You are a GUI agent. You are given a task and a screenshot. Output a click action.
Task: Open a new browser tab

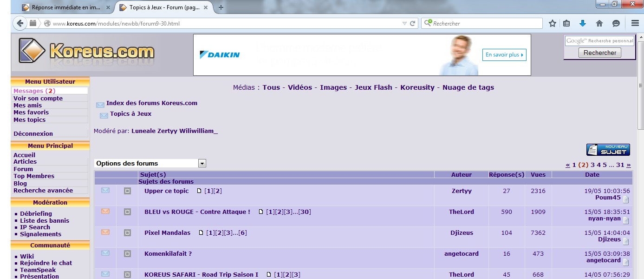[221, 7]
